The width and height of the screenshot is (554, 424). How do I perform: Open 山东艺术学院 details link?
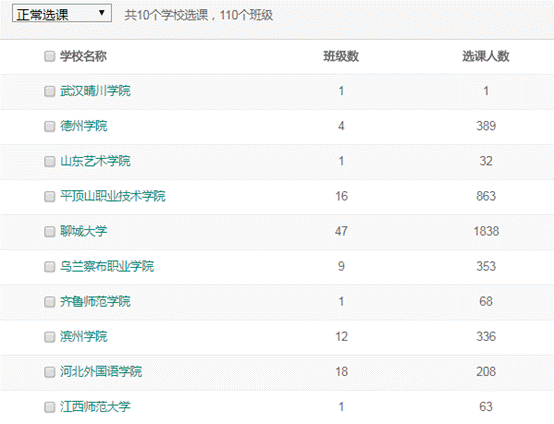(95, 161)
